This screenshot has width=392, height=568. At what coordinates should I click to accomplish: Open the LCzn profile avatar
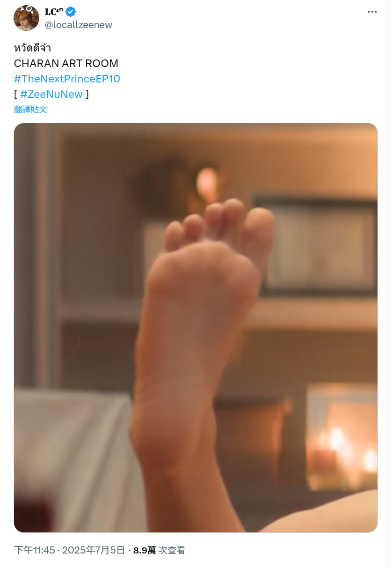[x=26, y=18]
